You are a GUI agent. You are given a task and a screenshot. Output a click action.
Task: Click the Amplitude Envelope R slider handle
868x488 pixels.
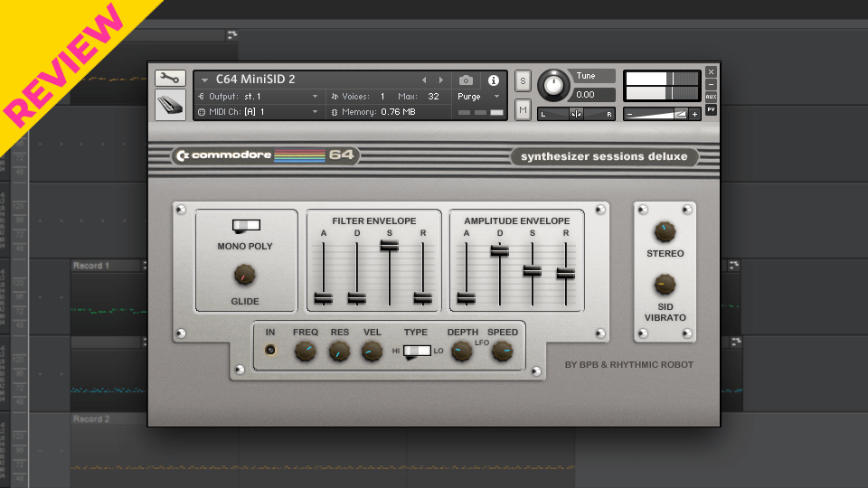[566, 273]
